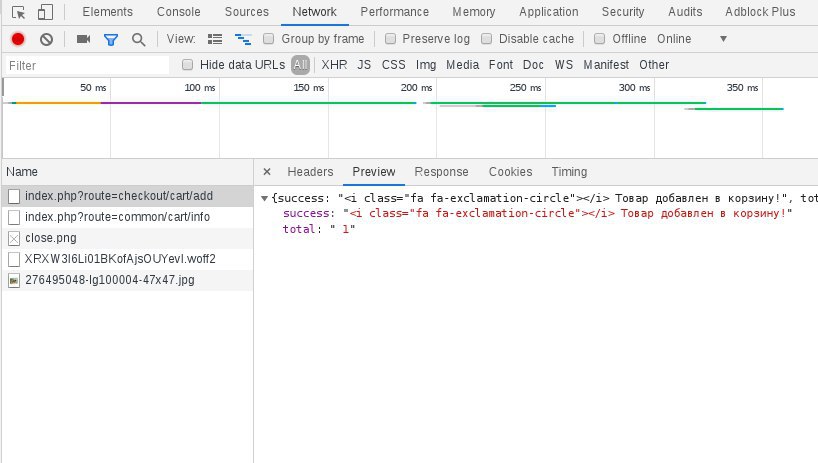The image size is (818, 463).
Task: Click the close.png file icon
Action: (x=14, y=238)
